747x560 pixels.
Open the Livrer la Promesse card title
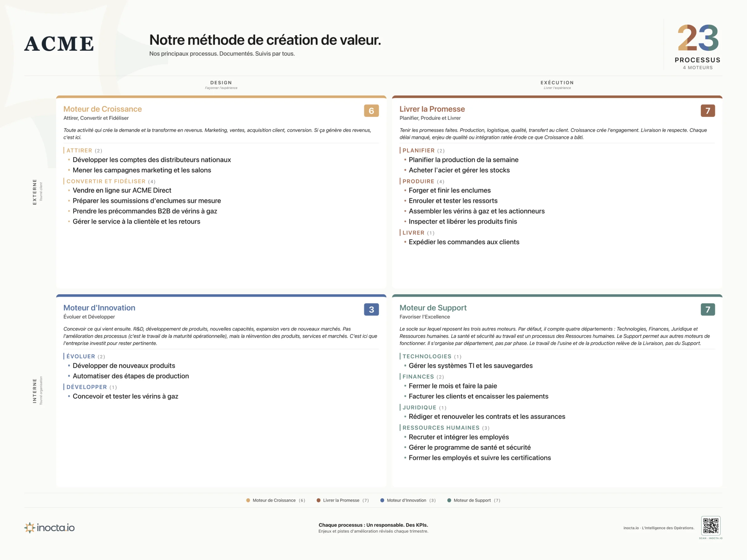tap(432, 109)
